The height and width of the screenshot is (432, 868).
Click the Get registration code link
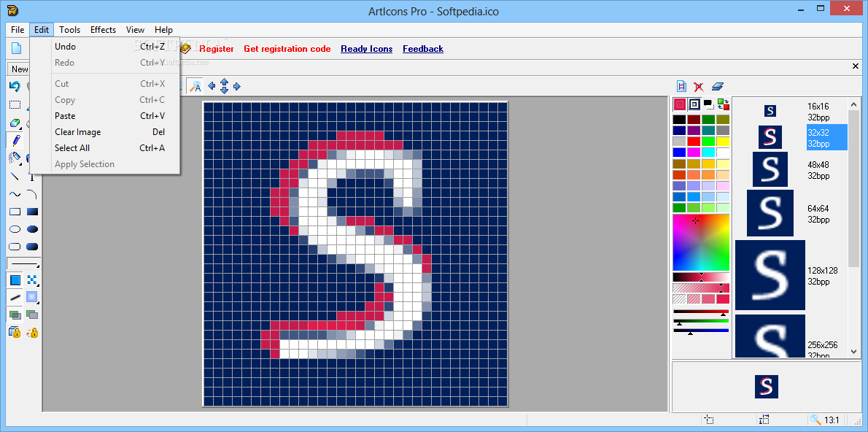(287, 49)
